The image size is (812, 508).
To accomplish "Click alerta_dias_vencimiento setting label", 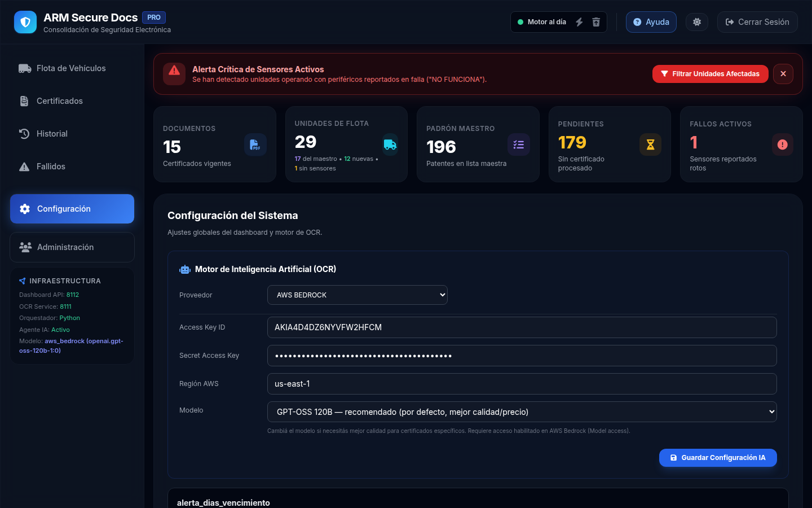I will click(x=223, y=503).
